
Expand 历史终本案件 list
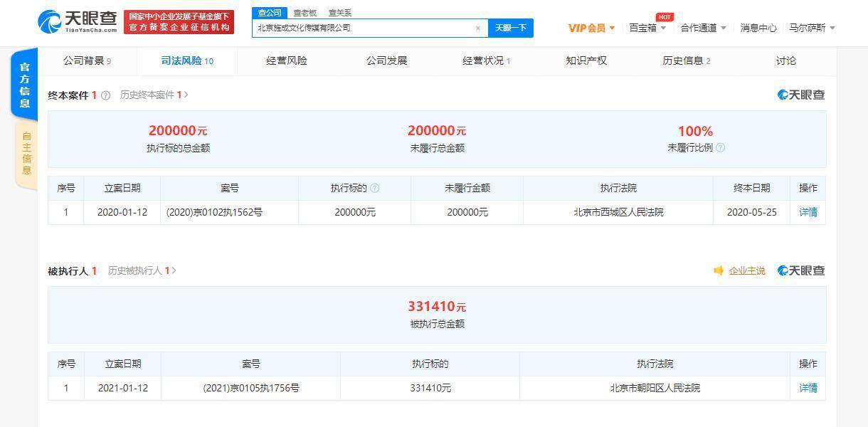[154, 95]
